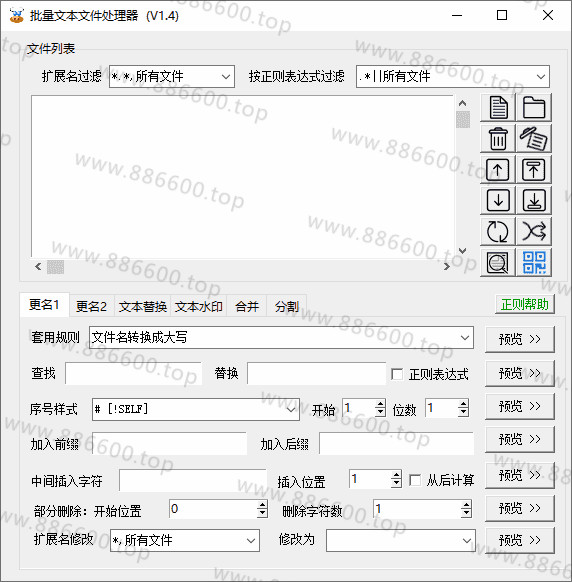
Task: Click the add file document icon
Action: 498,108
